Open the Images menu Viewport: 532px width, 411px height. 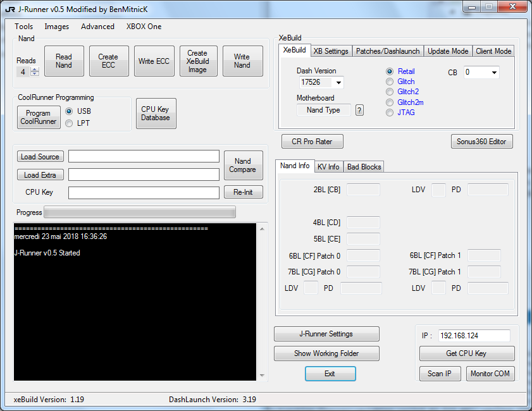point(57,27)
